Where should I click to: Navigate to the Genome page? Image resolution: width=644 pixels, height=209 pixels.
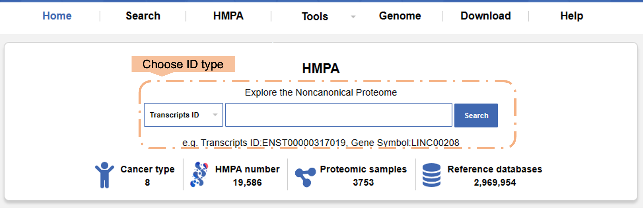(x=400, y=16)
